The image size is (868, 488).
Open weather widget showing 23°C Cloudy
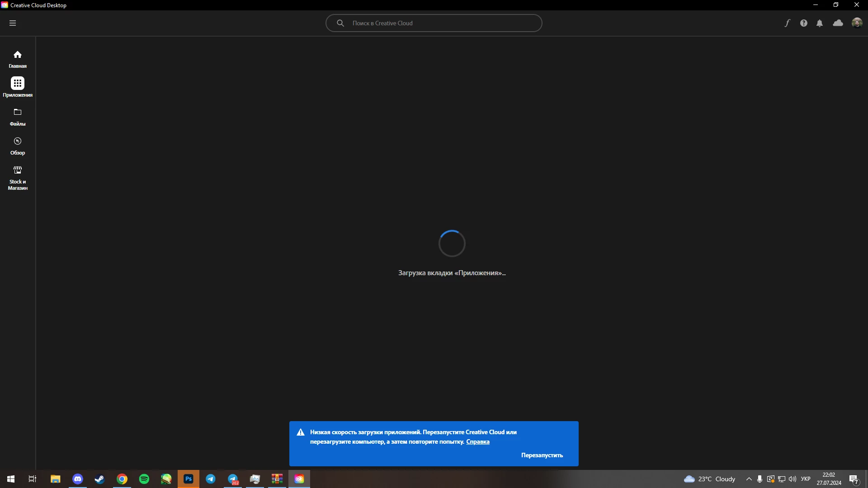[x=710, y=479]
